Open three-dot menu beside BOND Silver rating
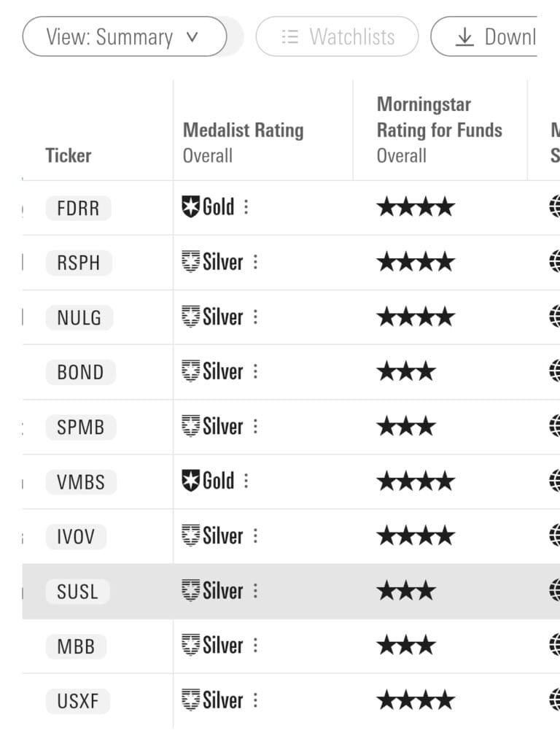560x747 pixels. [255, 371]
